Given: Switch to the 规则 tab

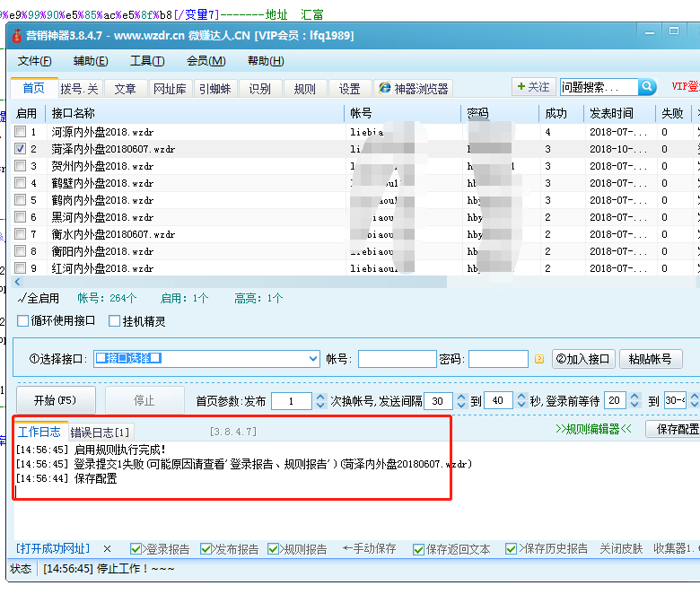Looking at the screenshot, I should pos(305,88).
